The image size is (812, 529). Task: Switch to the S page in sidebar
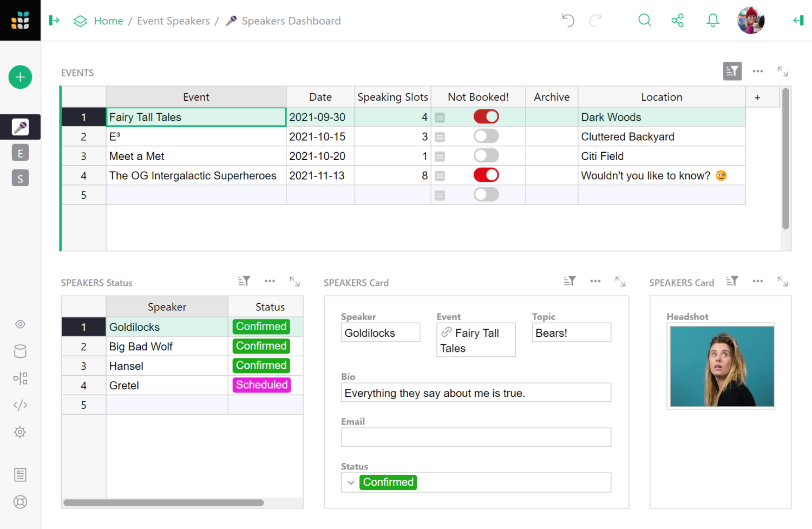click(x=20, y=179)
